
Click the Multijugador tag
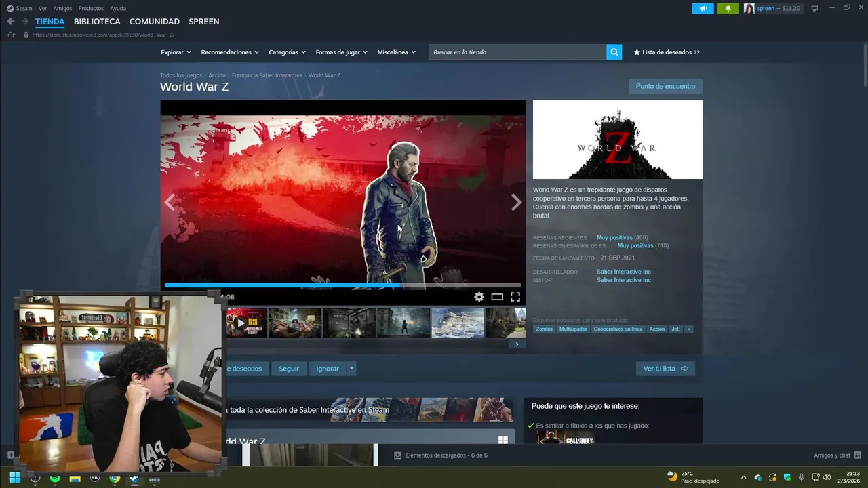573,329
